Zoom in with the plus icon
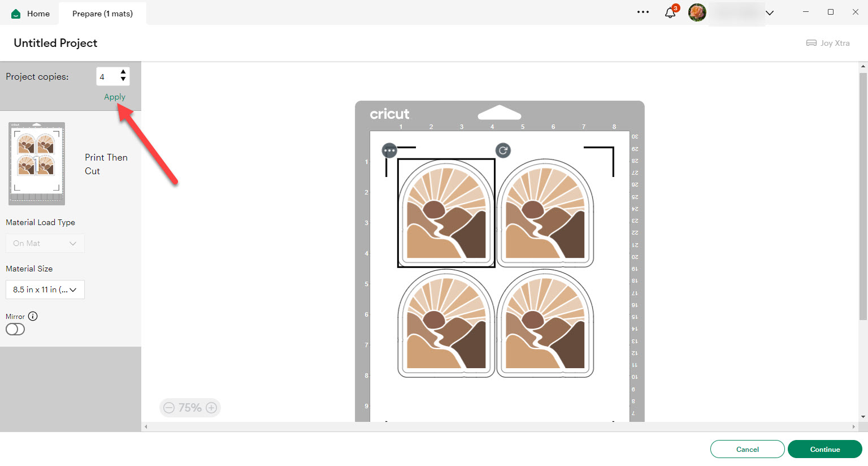 coord(211,408)
